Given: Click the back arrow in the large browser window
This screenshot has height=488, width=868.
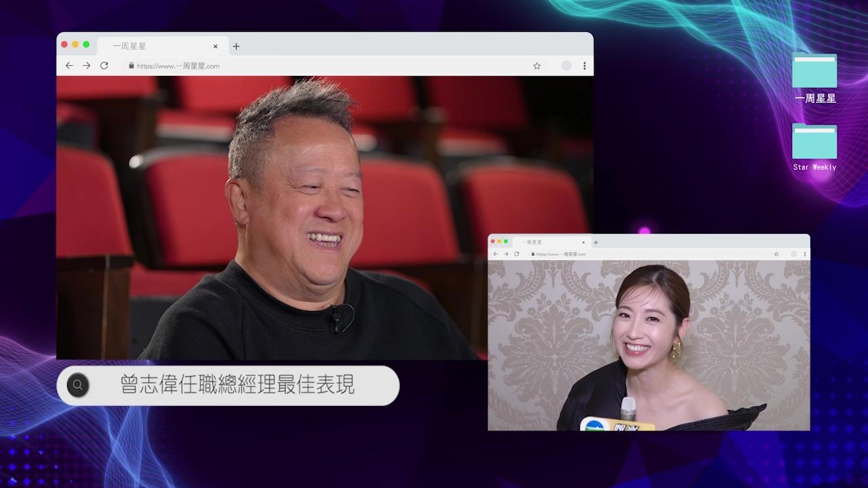Looking at the screenshot, I should (x=69, y=66).
